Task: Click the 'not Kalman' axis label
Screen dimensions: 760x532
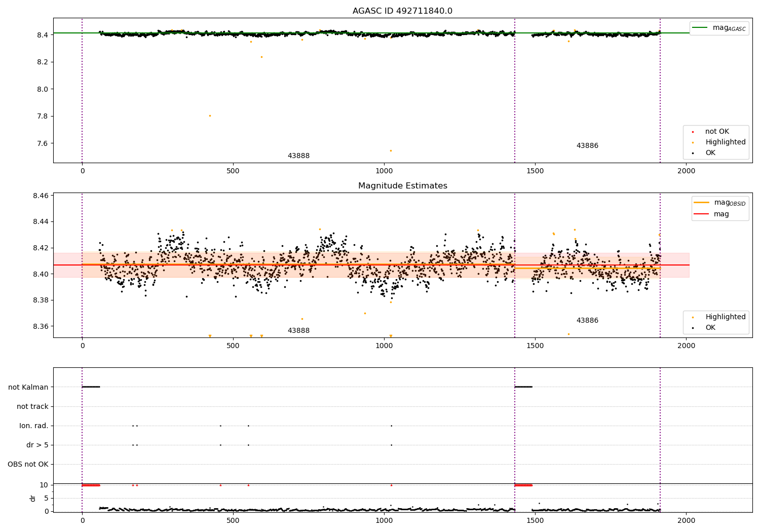Action: [x=28, y=387]
